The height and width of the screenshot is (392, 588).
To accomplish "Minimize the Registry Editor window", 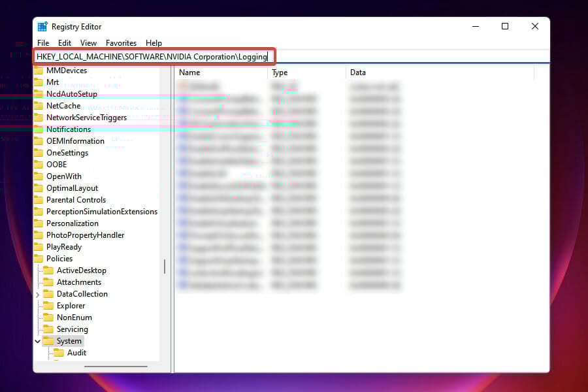I will 476,26.
